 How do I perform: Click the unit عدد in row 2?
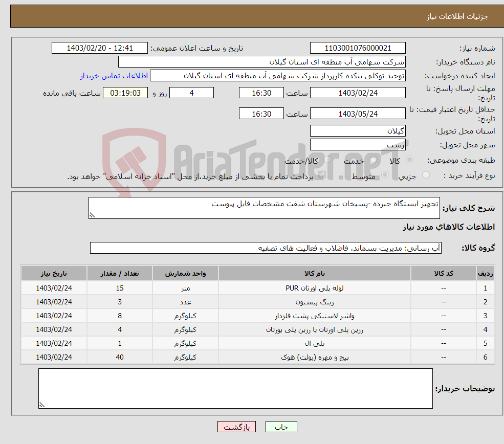185,302
